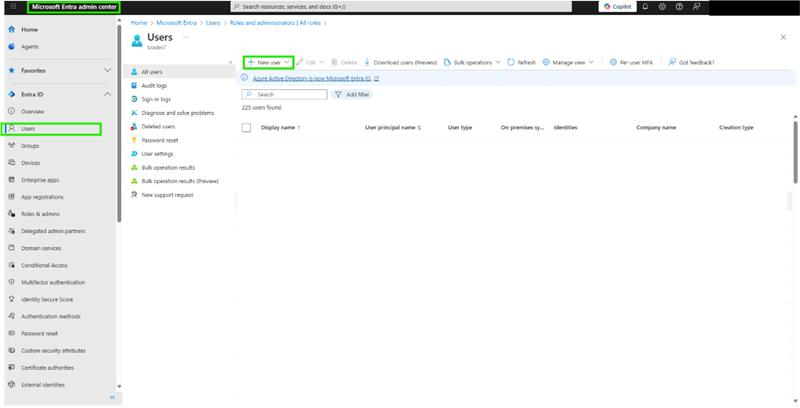Open the New user dropdown
The height and width of the screenshot is (408, 800).
click(268, 62)
